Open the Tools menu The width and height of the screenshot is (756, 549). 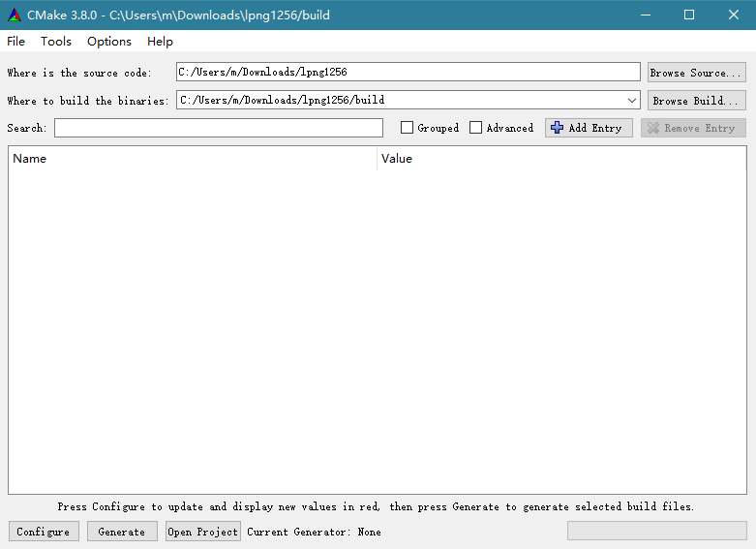[x=56, y=41]
